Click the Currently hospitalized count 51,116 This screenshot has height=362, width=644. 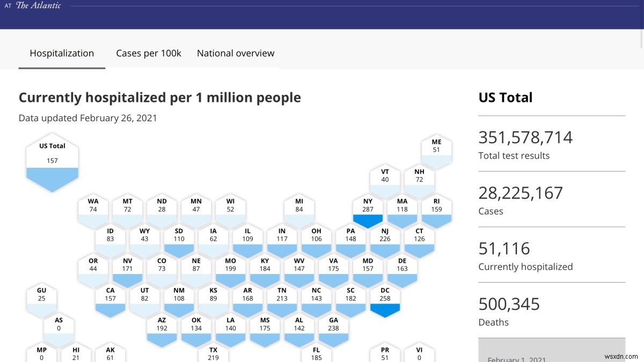pos(504,248)
